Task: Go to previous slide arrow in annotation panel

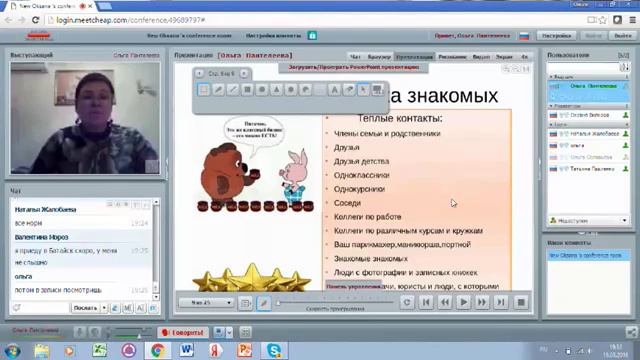Action: tap(199, 73)
